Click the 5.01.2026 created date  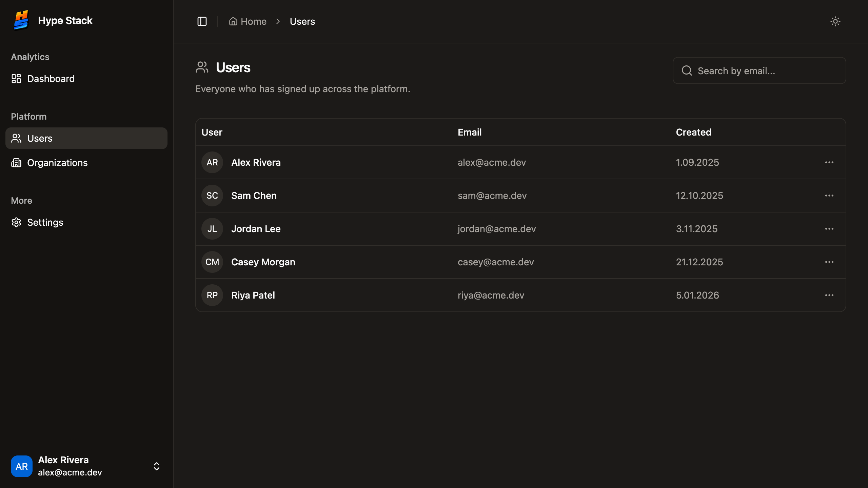(x=697, y=295)
